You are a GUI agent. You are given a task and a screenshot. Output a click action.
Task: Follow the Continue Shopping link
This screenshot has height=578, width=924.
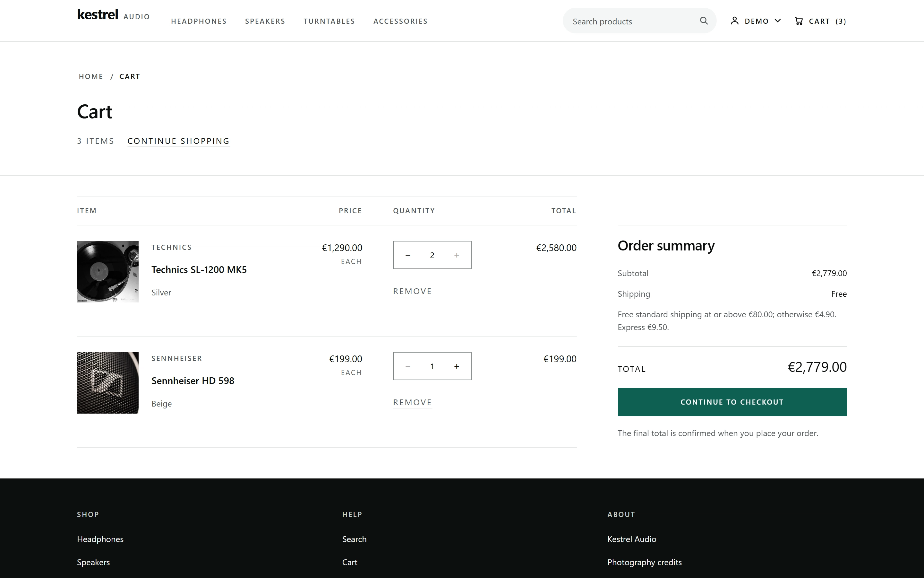pyautogui.click(x=178, y=141)
